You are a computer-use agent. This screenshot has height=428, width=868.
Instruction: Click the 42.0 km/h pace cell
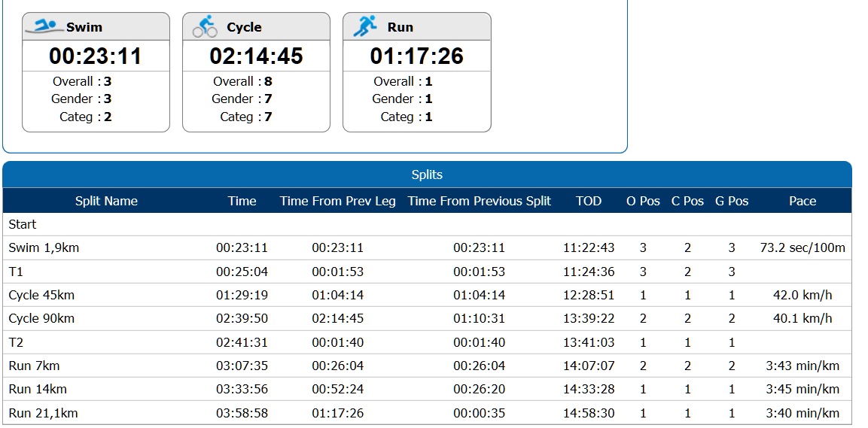[x=803, y=295]
